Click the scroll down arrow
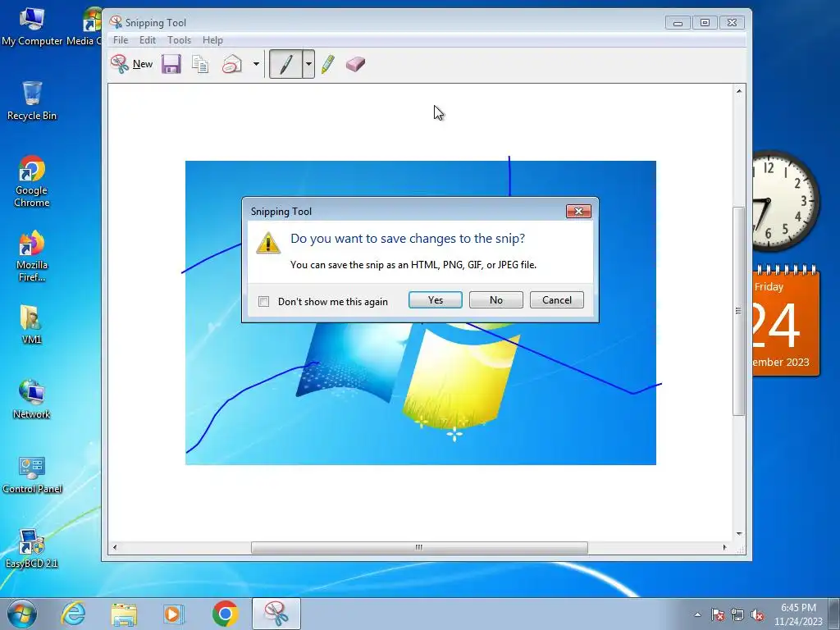 coord(739,533)
